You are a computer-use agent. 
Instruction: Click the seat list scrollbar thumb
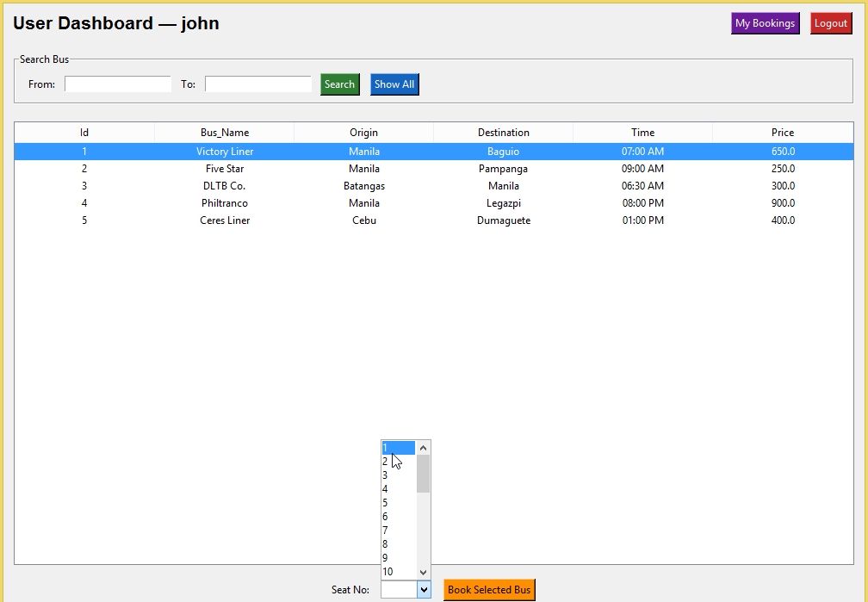[x=423, y=474]
